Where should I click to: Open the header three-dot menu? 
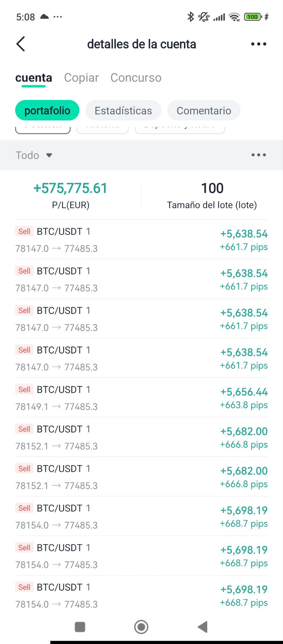coord(258,44)
